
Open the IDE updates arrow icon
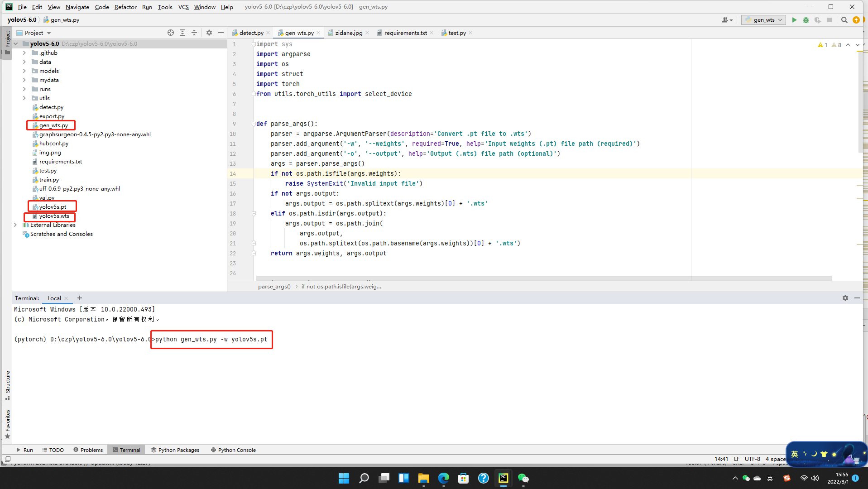pos(856,20)
